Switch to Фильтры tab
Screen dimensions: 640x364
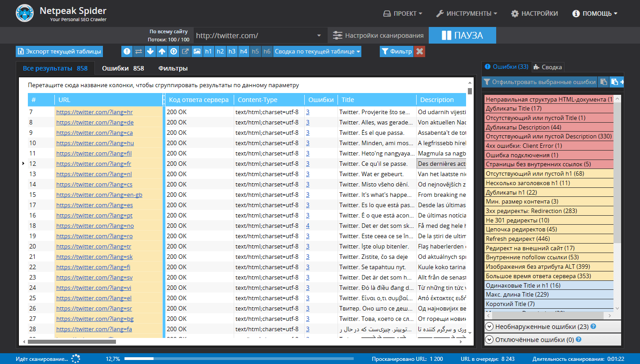coord(173,68)
